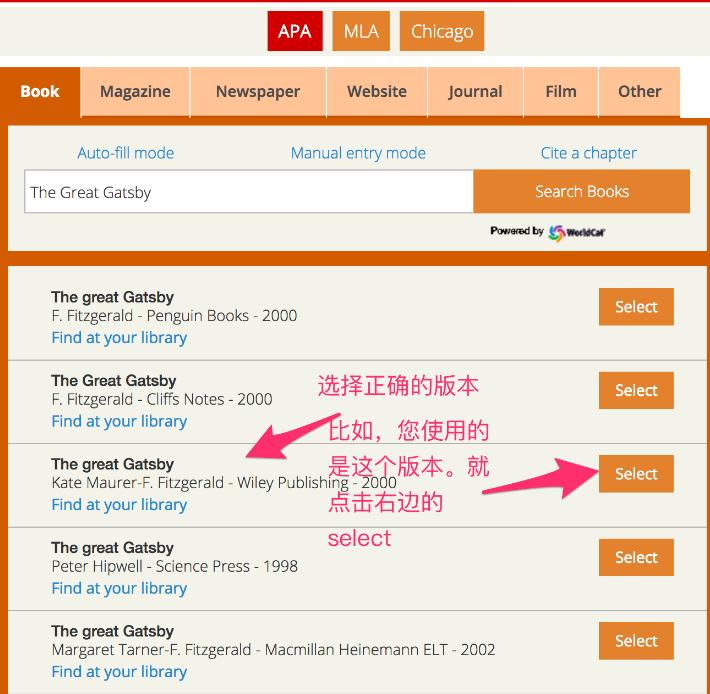Click the WorldCat logo
Image resolution: width=710 pixels, height=694 pixels.
point(577,232)
